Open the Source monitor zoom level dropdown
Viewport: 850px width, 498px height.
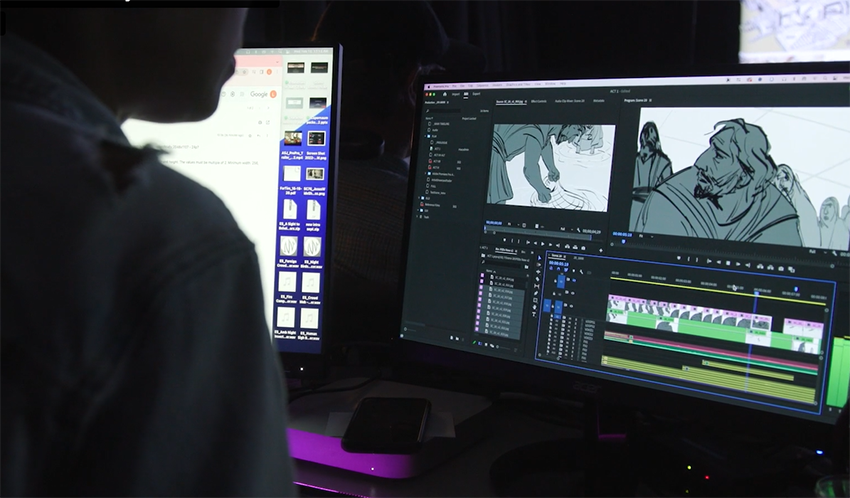coord(513,224)
